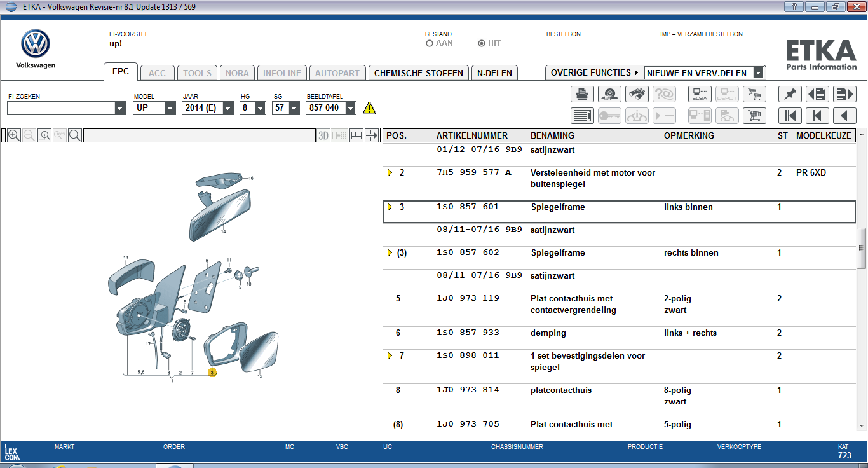
Task: Expand the JAAR dropdown showing 2014 (E)
Action: coord(228,108)
